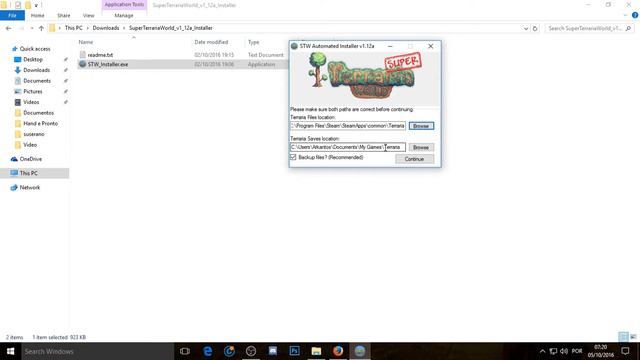
Task: Close the STW Automated Installer window
Action: (431, 46)
